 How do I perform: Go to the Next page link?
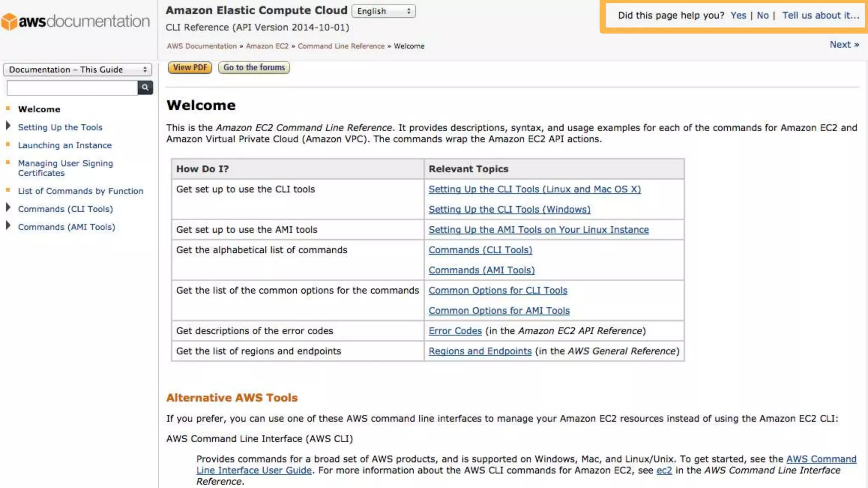(x=844, y=44)
